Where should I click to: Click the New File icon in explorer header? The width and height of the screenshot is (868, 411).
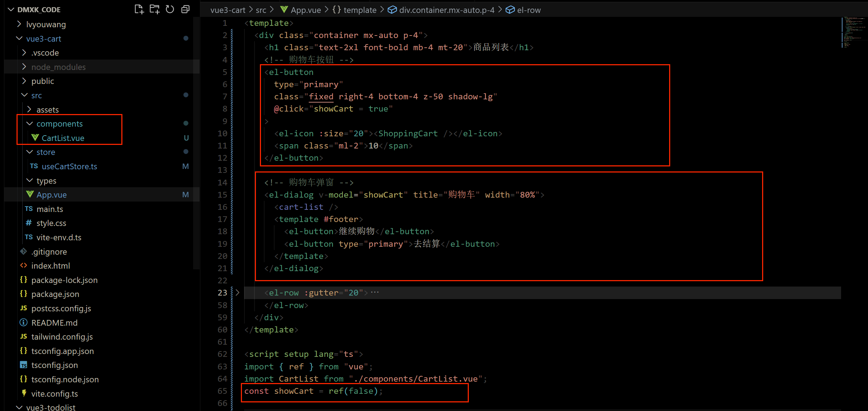pos(139,9)
